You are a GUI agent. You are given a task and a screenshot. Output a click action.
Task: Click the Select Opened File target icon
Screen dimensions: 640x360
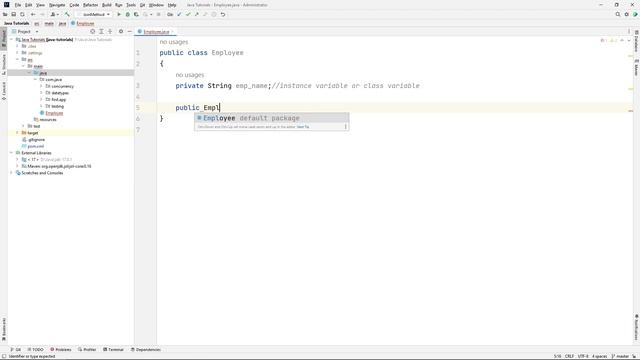93,31
